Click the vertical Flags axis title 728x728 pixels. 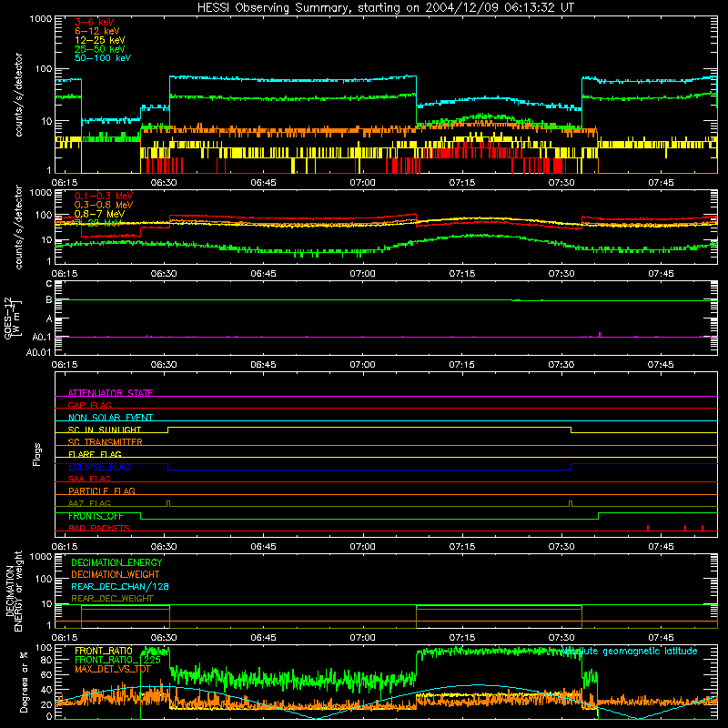point(36,454)
